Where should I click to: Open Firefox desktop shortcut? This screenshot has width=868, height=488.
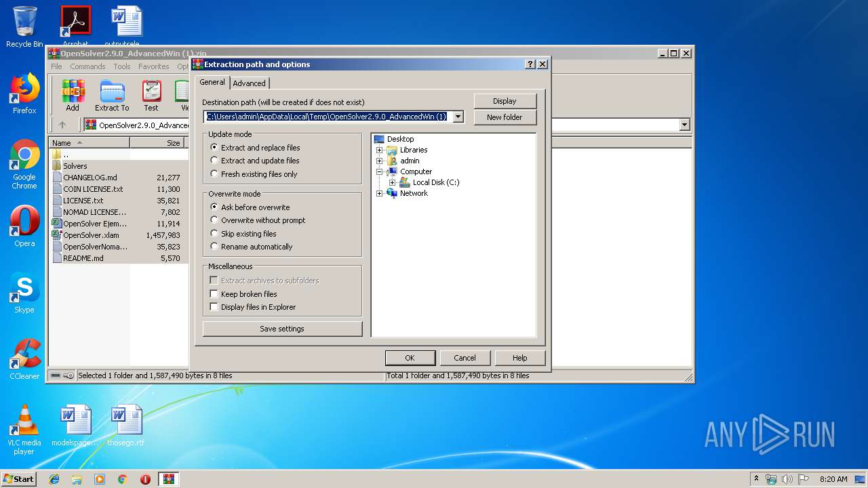pos(24,94)
